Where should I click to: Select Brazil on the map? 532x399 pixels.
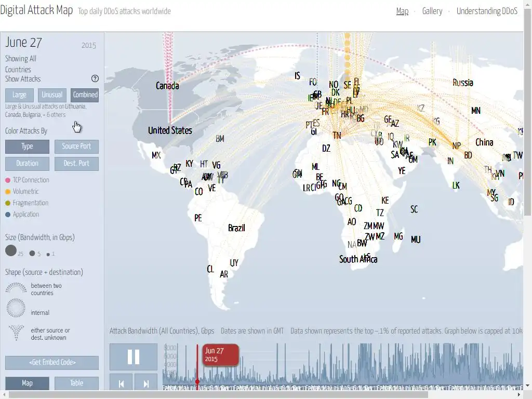point(236,228)
